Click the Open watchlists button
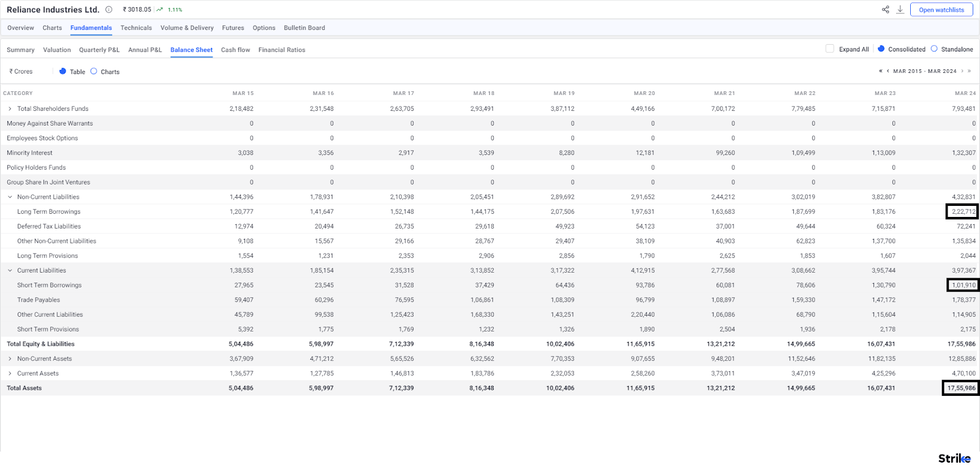 pos(941,9)
